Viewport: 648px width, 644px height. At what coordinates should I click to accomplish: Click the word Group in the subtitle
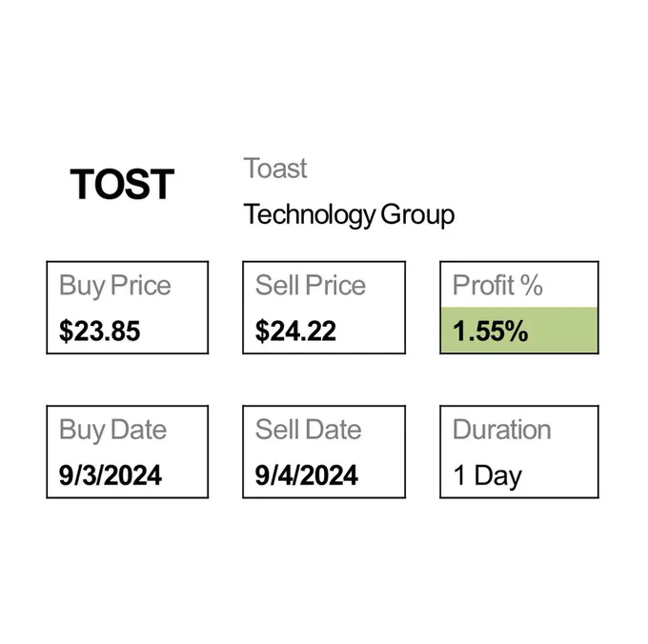point(417,215)
